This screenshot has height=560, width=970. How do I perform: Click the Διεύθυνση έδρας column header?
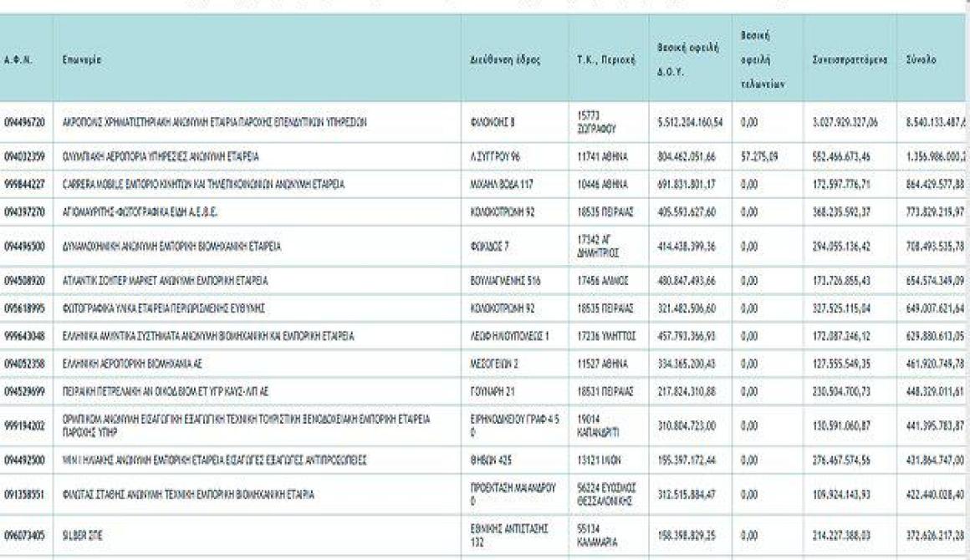click(505, 60)
